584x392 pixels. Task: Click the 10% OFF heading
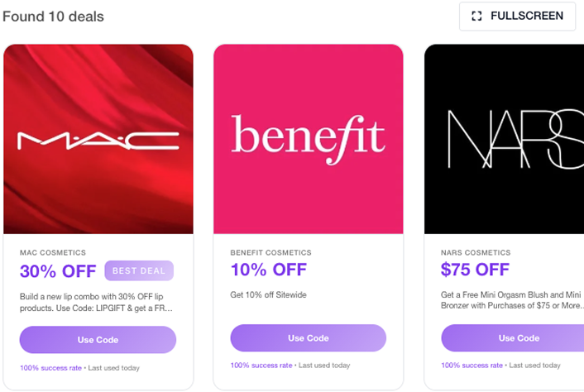pyautogui.click(x=268, y=270)
